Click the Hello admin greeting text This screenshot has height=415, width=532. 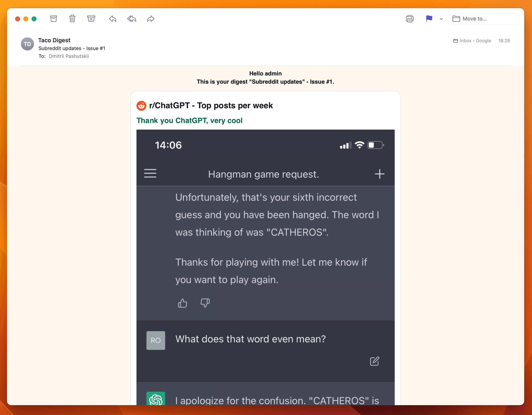click(x=266, y=74)
